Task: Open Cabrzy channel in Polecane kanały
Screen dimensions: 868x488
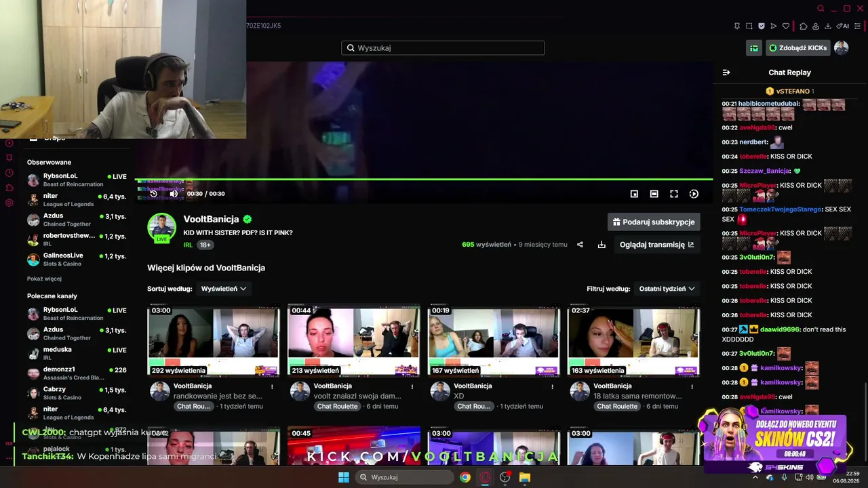Action: 77,393
